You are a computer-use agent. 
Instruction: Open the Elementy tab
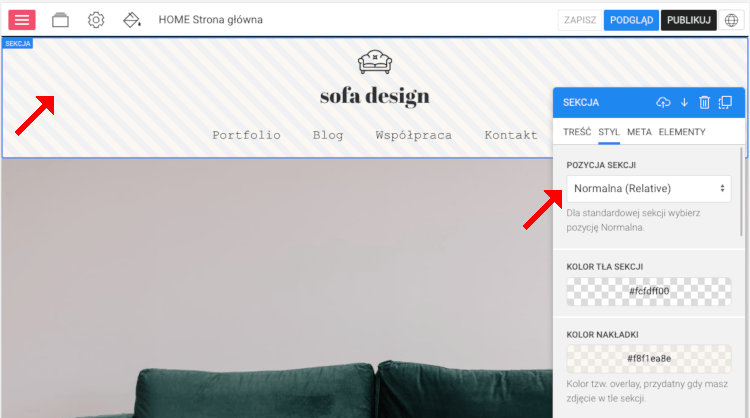point(682,132)
